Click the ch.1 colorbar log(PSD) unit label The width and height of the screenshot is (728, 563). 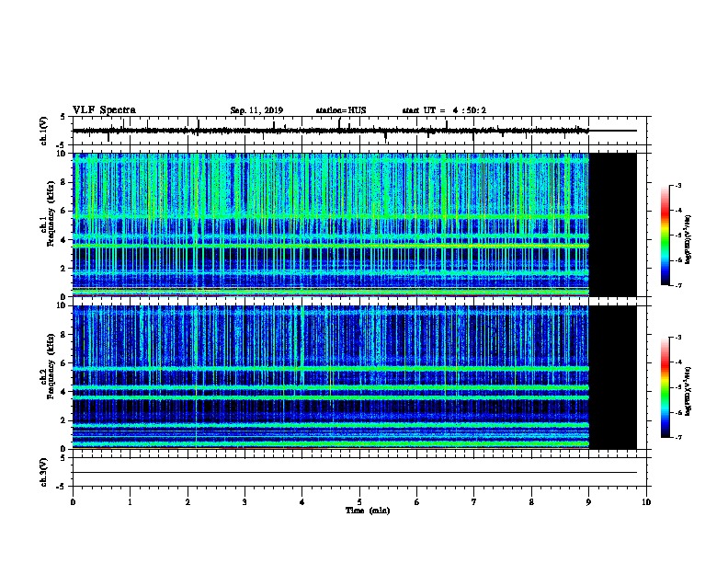pos(688,239)
